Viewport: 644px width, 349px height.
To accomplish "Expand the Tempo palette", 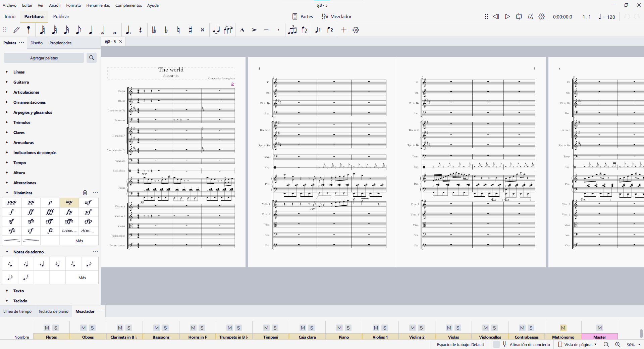I will (7, 162).
